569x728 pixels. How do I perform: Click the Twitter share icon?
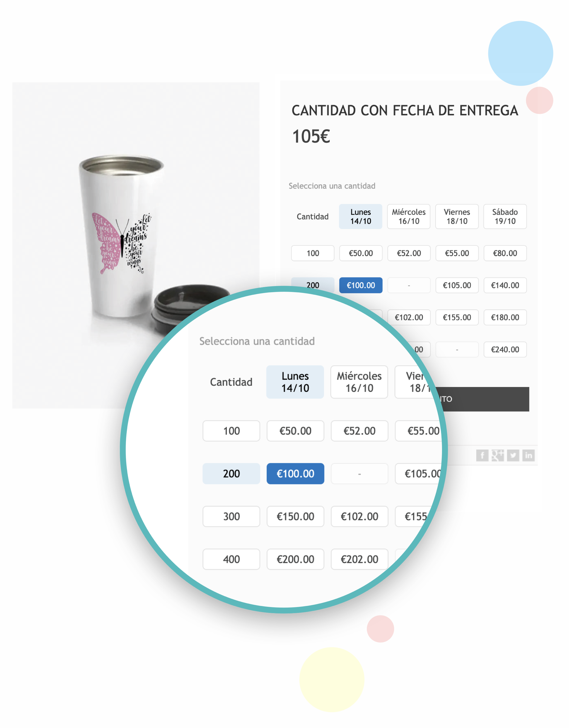[x=513, y=455]
